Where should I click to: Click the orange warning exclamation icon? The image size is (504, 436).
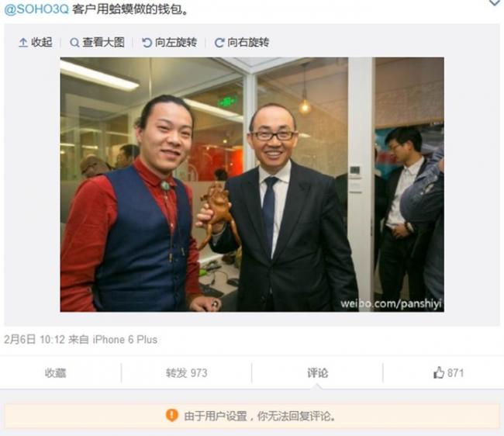pyautogui.click(x=172, y=415)
